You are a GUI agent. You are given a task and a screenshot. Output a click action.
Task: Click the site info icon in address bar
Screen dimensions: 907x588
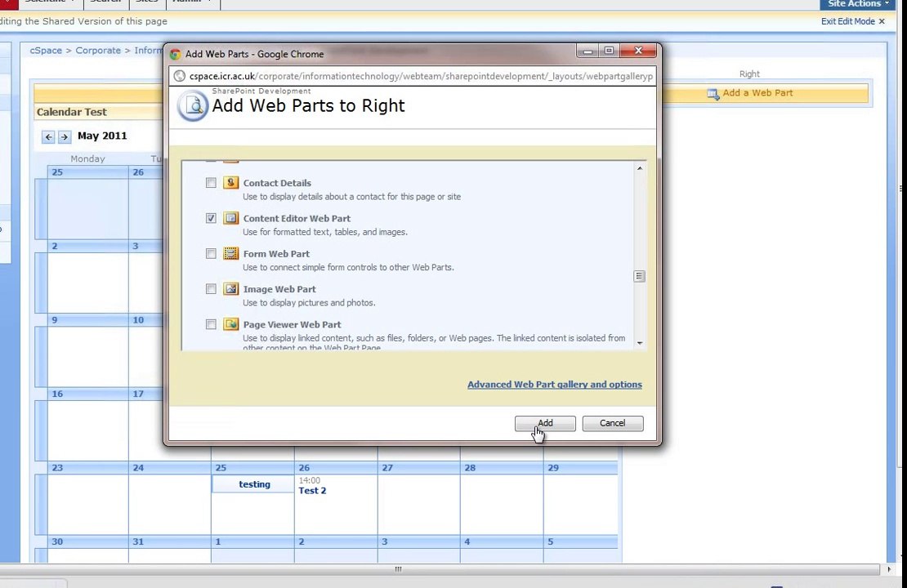click(x=179, y=76)
